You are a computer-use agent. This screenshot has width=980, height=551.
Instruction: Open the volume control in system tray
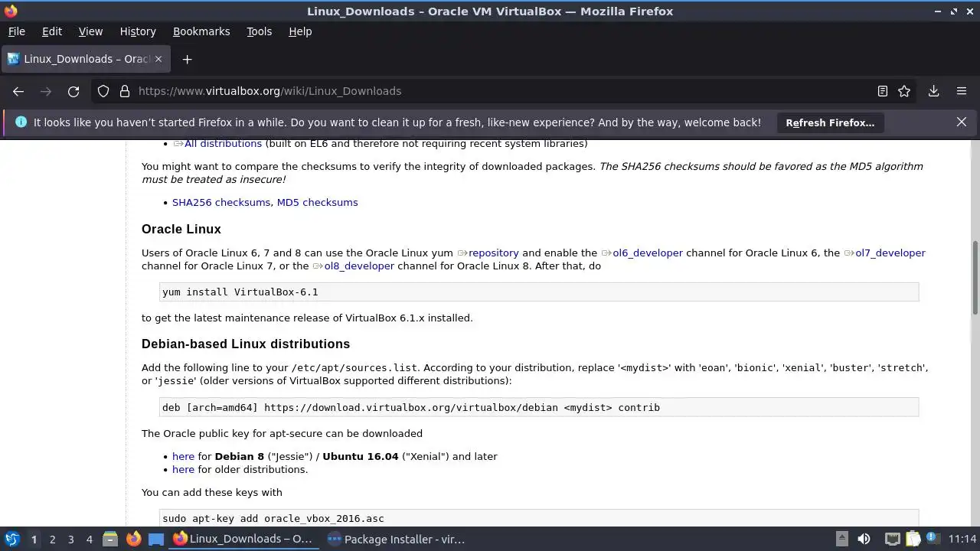864,539
